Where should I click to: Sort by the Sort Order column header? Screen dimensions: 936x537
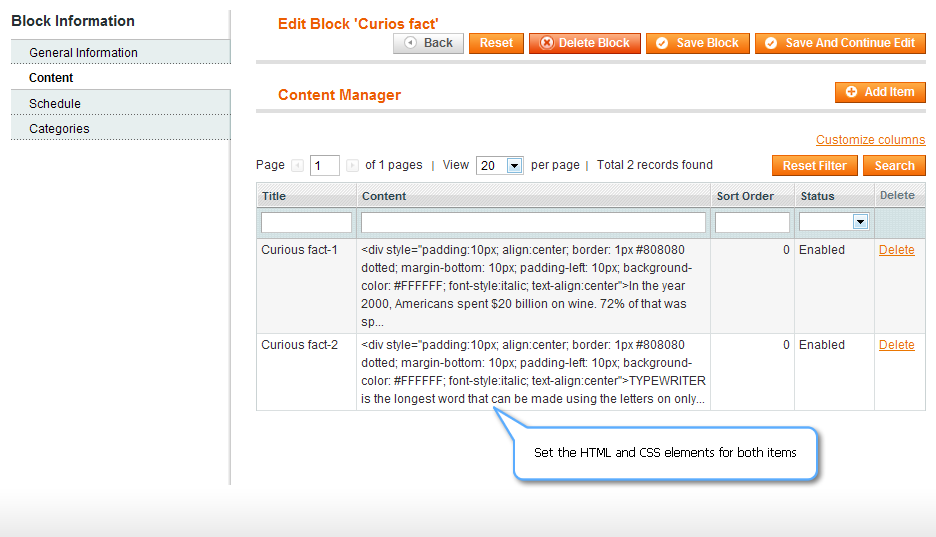745,196
